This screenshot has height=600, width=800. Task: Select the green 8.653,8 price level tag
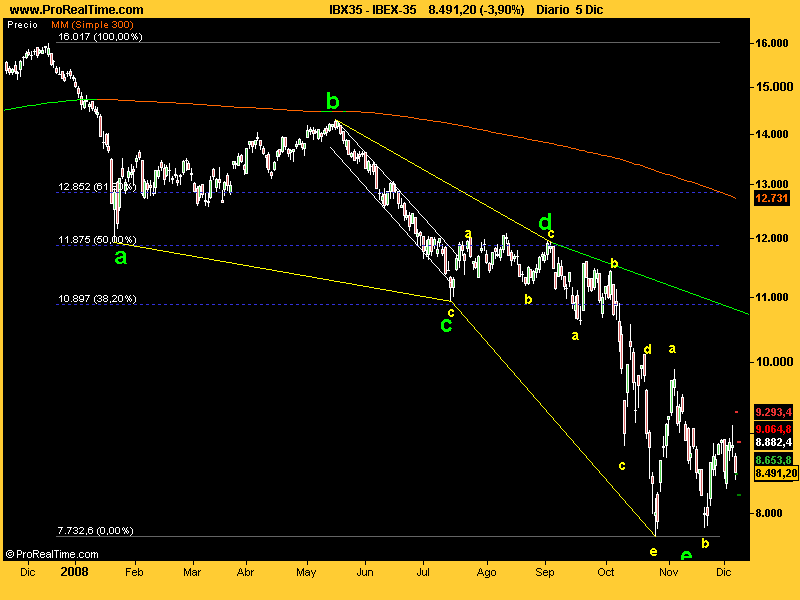coord(773,460)
